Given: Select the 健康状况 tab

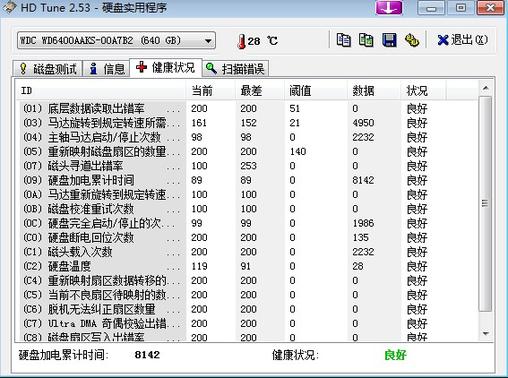Looking at the screenshot, I should coord(166,68).
